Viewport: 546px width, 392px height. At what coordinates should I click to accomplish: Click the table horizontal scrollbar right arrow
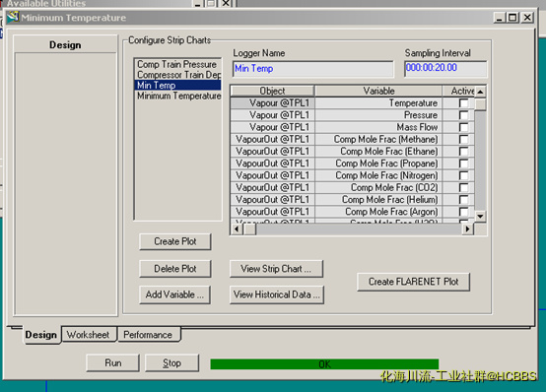point(468,229)
